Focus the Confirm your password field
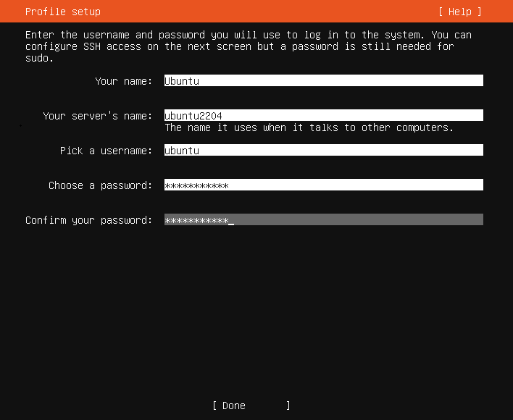This screenshot has width=513, height=420. tap(324, 219)
